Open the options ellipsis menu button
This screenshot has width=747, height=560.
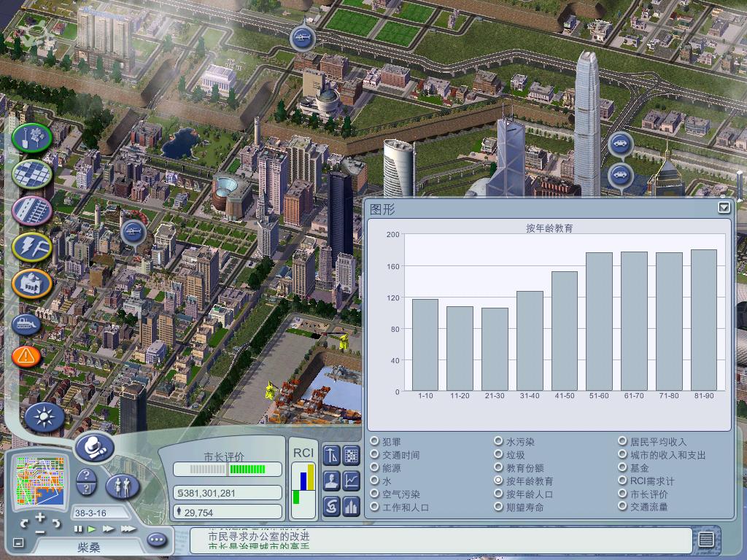click(x=157, y=540)
